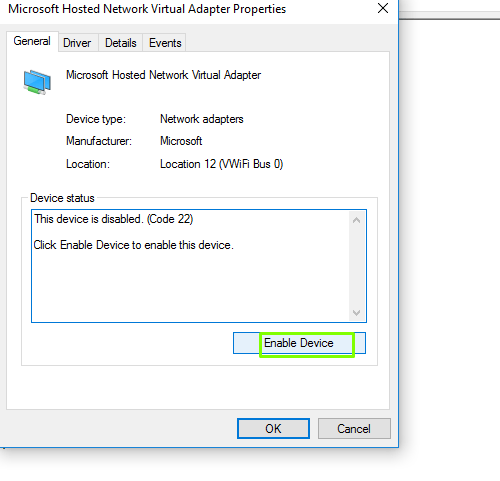Click the Location 12 (VWiFi Bus 0) value
The height and width of the screenshot is (481, 500).
pos(221,164)
